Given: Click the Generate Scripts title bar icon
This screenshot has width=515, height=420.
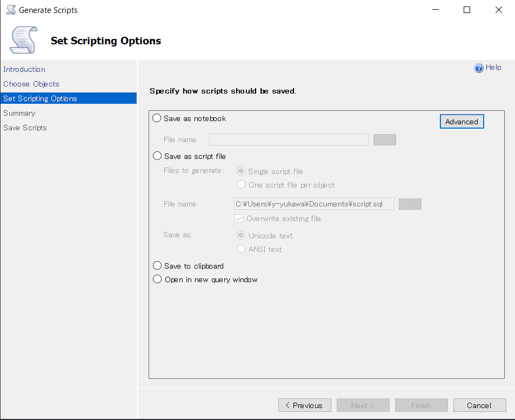Looking at the screenshot, I should [x=11, y=10].
